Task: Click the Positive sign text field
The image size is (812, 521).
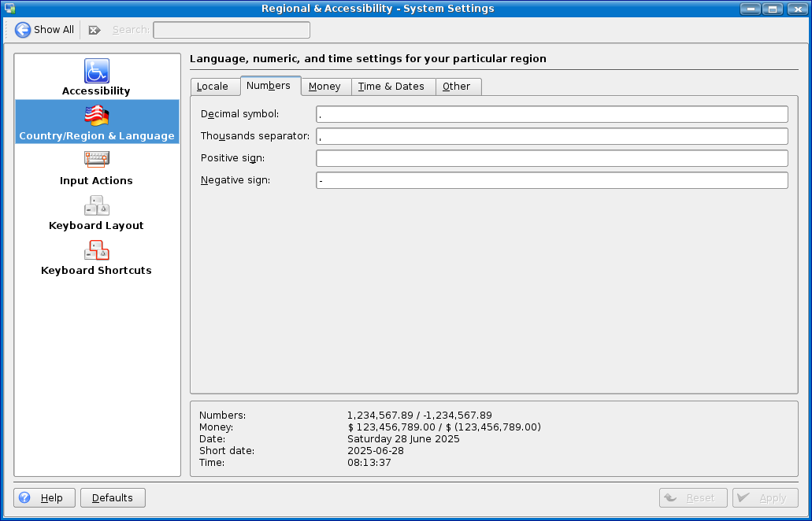Action: [x=551, y=158]
